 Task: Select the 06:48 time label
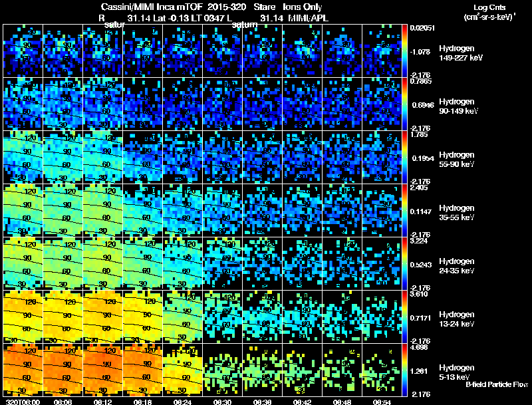coord(342,402)
